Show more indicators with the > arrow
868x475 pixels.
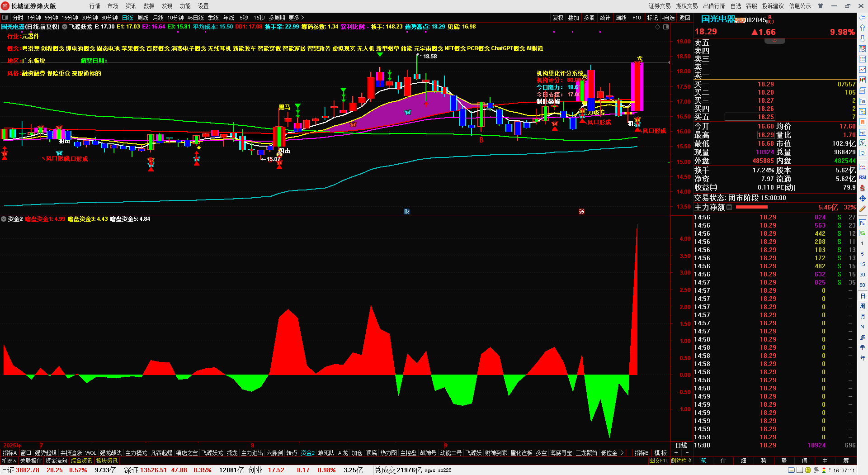pos(622,453)
